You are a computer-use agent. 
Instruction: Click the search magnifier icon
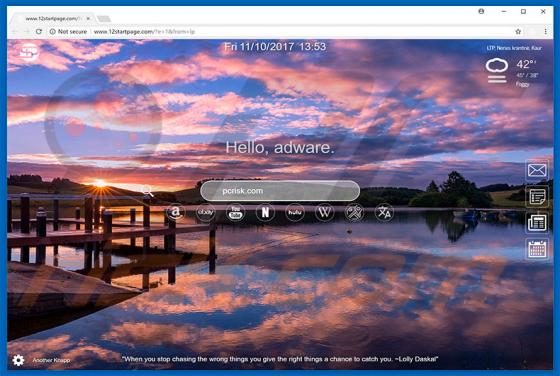click(x=148, y=191)
